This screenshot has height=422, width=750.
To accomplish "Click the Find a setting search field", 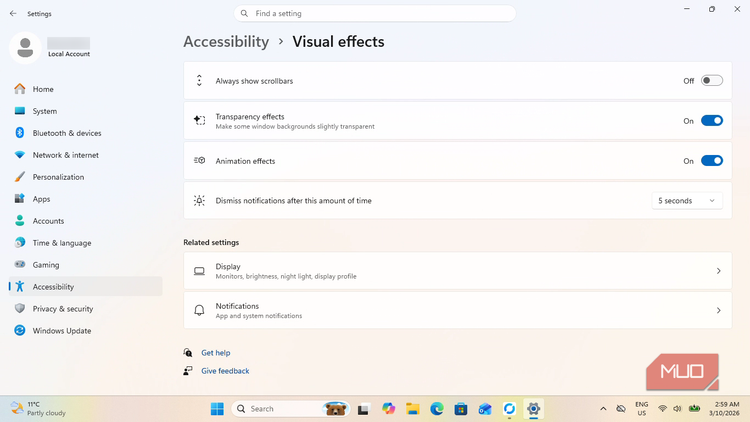I will (375, 13).
